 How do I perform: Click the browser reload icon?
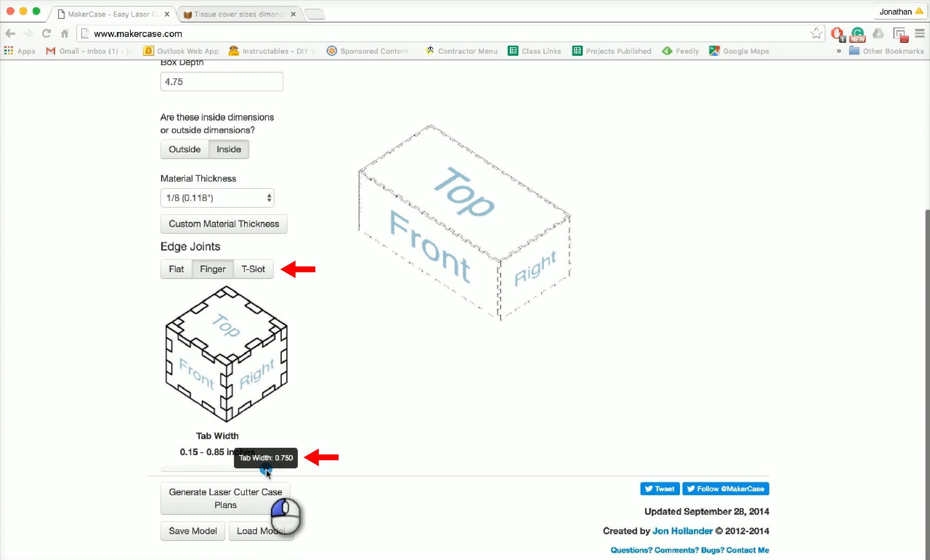click(46, 33)
